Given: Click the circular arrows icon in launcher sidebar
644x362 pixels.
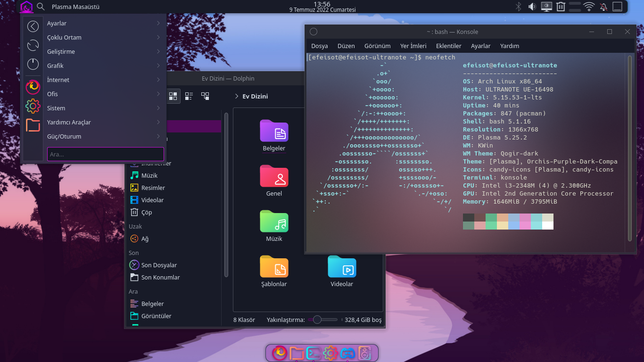Looking at the screenshot, I should coord(33,45).
